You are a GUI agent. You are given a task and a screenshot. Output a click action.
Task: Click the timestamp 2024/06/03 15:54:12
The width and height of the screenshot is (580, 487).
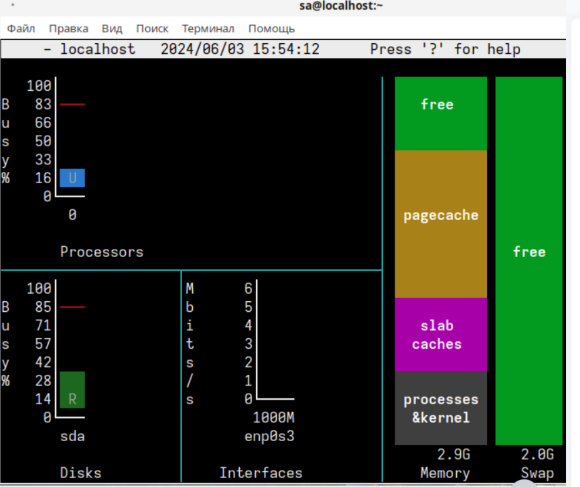pyautogui.click(x=240, y=49)
